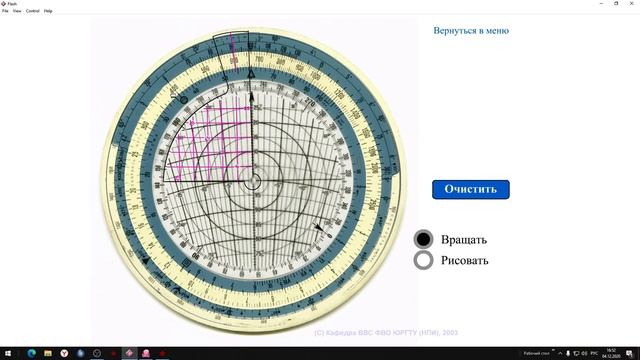Click the Очистить button

(x=471, y=189)
